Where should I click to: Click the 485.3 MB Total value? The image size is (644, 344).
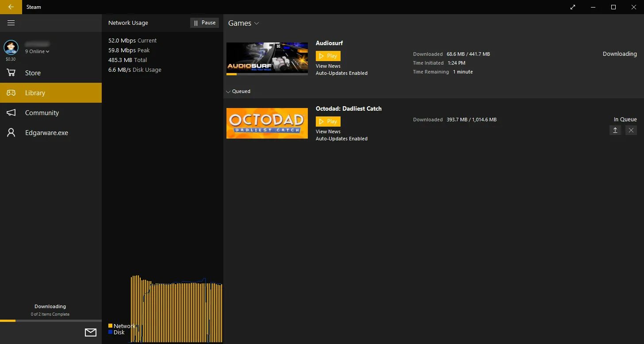click(x=127, y=60)
